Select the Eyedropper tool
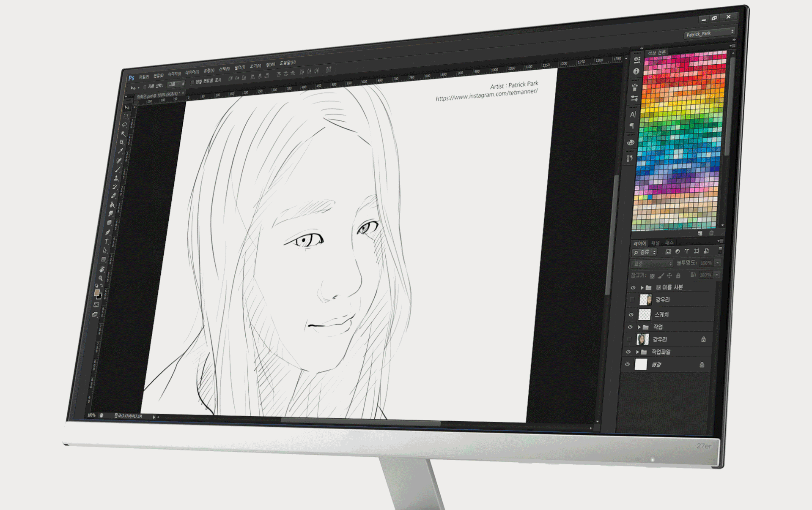 coord(121,151)
